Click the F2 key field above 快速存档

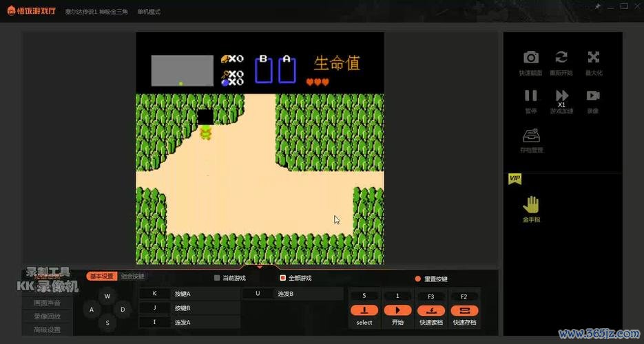click(464, 296)
